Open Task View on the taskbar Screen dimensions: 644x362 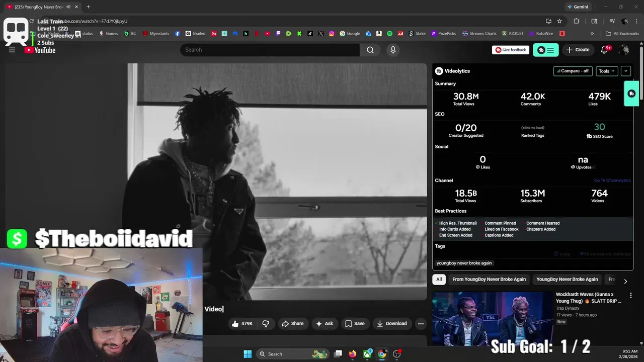point(338,354)
